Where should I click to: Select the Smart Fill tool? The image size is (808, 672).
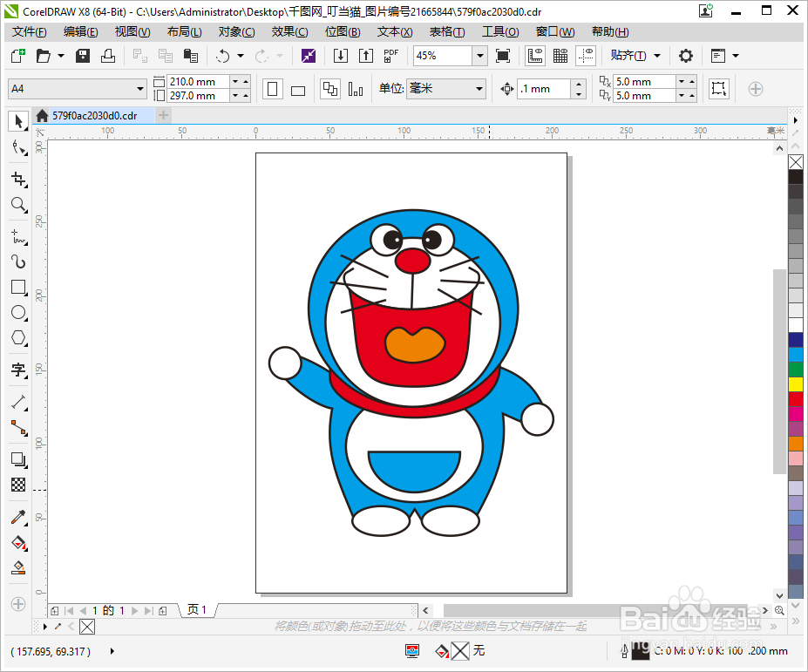click(x=18, y=567)
